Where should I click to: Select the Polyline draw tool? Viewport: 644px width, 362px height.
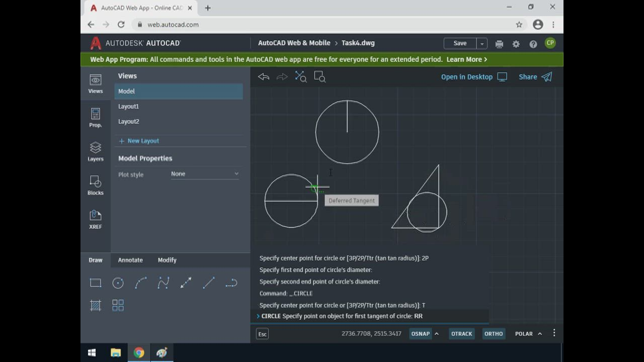point(231,283)
